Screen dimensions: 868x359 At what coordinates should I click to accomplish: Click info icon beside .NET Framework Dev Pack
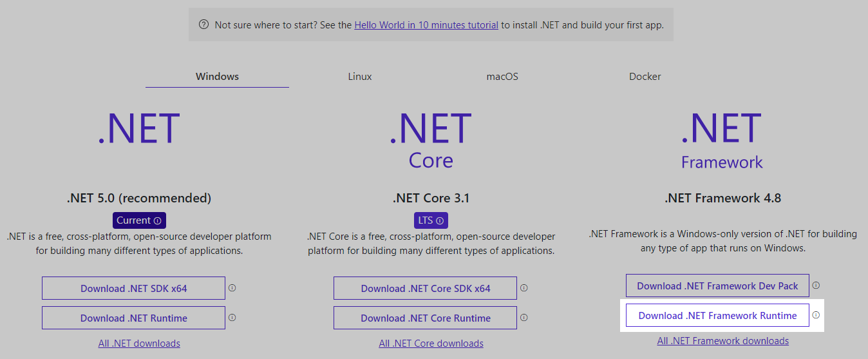pyautogui.click(x=816, y=286)
